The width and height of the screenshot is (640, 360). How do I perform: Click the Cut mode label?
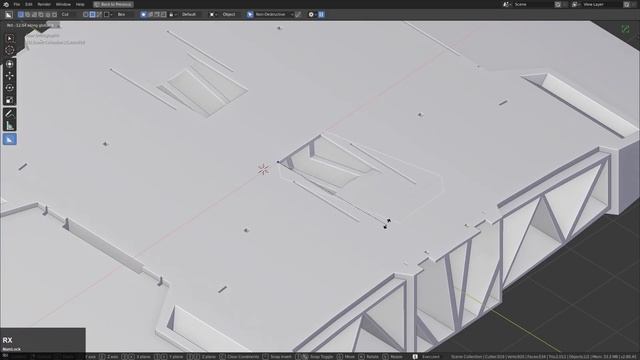pos(65,15)
